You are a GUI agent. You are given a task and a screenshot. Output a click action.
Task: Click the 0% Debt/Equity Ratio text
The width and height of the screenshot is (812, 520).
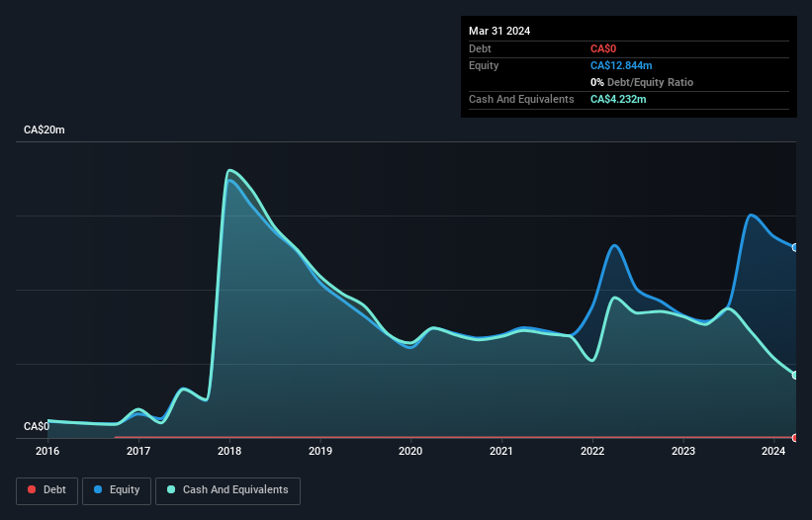(642, 82)
